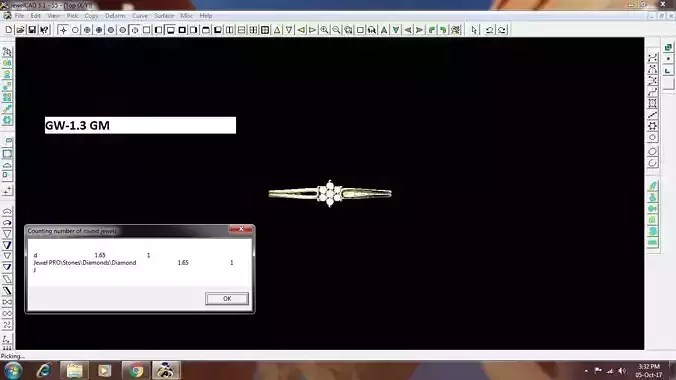Save using the floppy disk icon
The width and height of the screenshot is (676, 380).
[x=32, y=30]
